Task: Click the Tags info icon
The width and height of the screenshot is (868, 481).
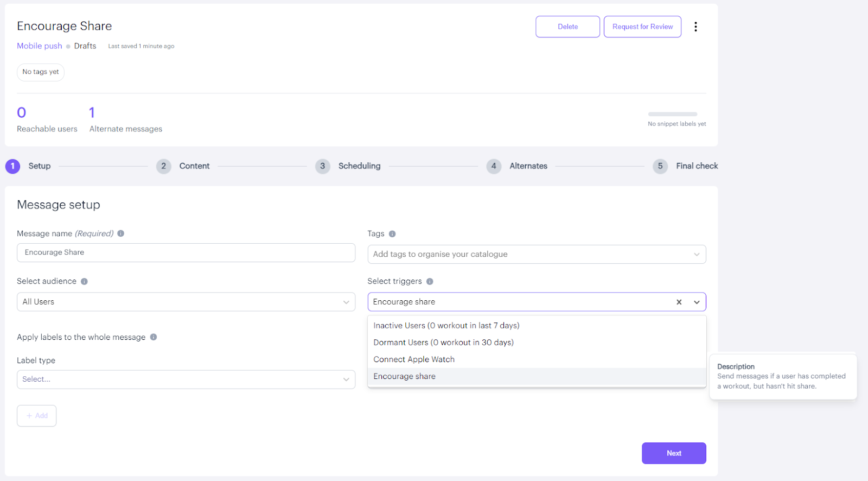Action: (x=392, y=234)
